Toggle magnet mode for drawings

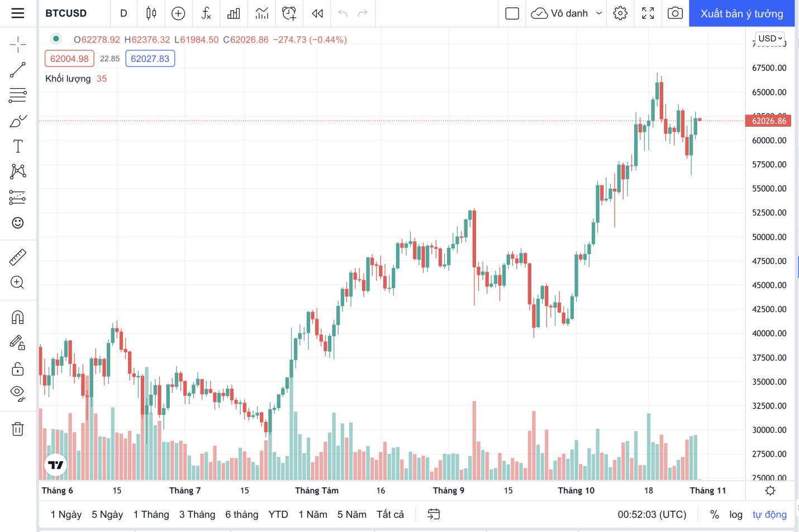tap(18, 317)
